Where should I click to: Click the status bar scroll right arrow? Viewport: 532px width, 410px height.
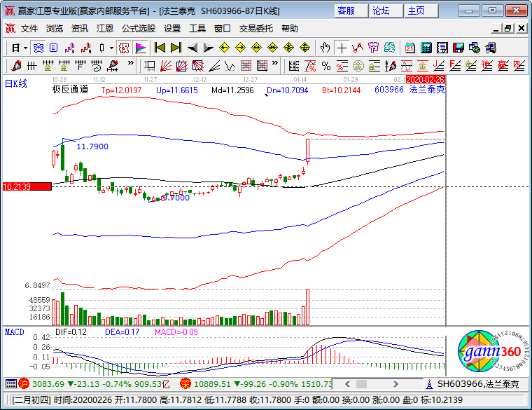pyautogui.click(x=395, y=384)
